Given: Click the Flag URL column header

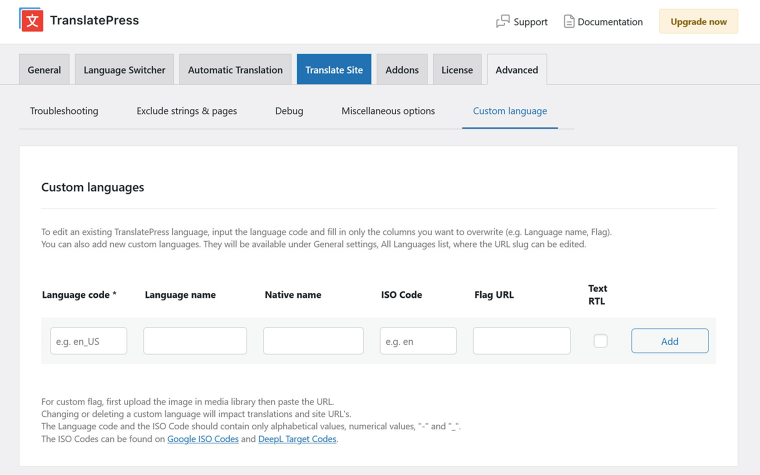Looking at the screenshot, I should (x=494, y=295).
